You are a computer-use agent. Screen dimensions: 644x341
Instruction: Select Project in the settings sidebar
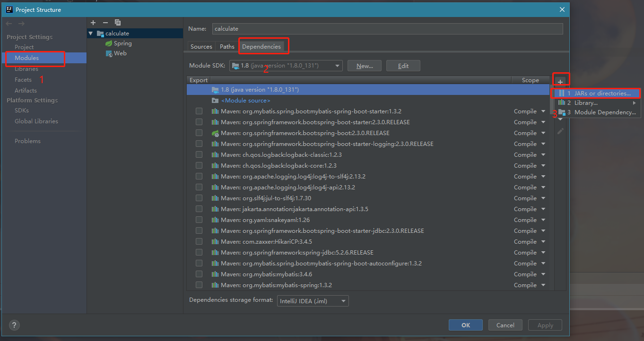24,47
